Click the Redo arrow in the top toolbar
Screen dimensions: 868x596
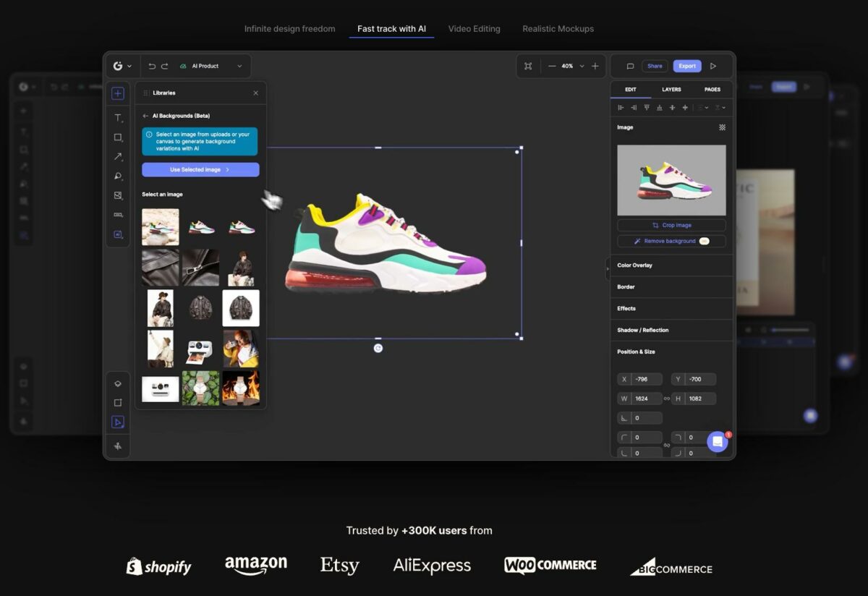click(x=165, y=66)
